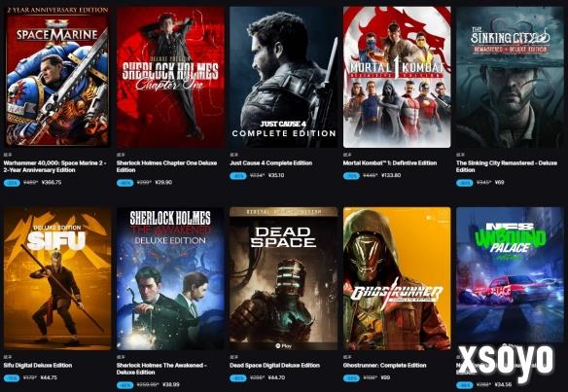
Task: Click the discount badge under Ghostrunner: Complete Edition
Action: tap(351, 377)
